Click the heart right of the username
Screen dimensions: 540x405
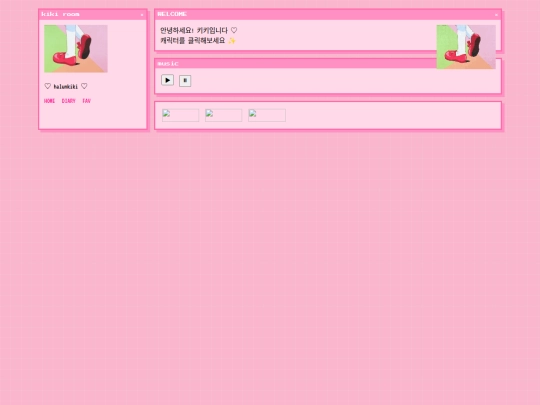point(84,86)
